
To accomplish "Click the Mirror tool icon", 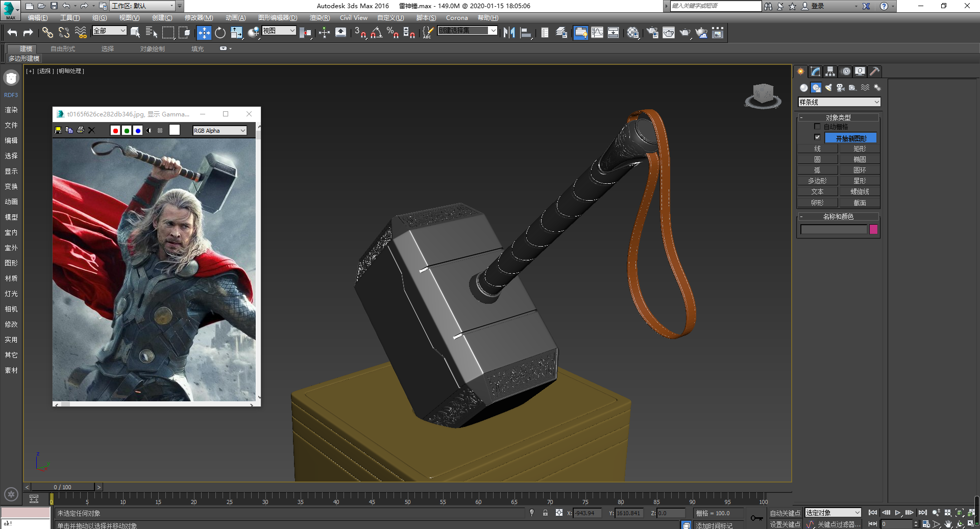I will [509, 33].
